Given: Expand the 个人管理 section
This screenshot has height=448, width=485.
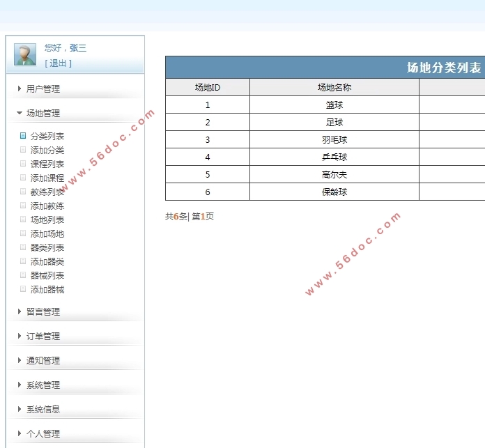Looking at the screenshot, I should (43, 433).
